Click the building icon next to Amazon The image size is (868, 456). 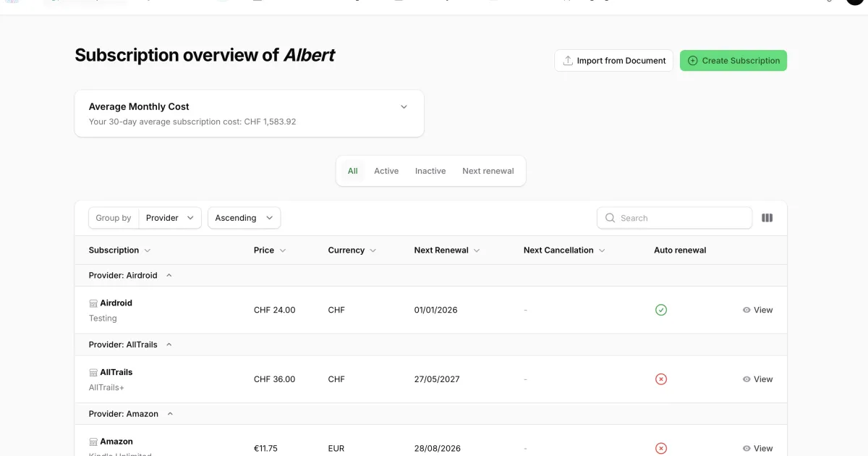(x=93, y=442)
